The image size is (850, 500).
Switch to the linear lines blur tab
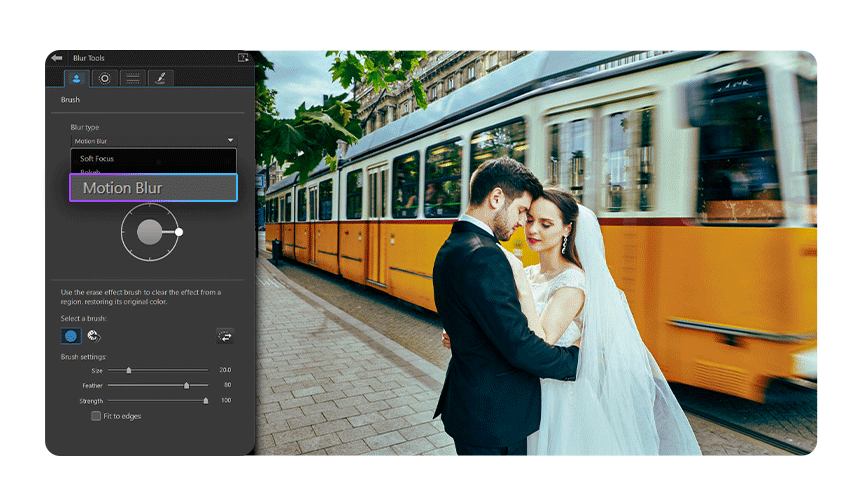coord(133,79)
